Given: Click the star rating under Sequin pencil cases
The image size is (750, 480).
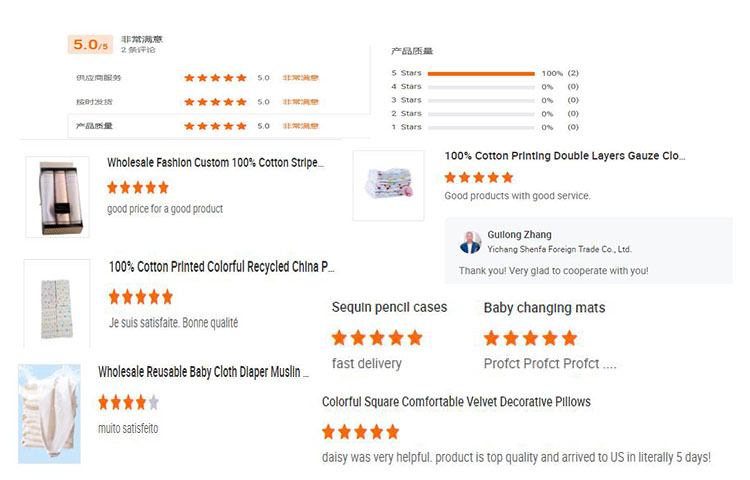Looking at the screenshot, I should coord(377,338).
